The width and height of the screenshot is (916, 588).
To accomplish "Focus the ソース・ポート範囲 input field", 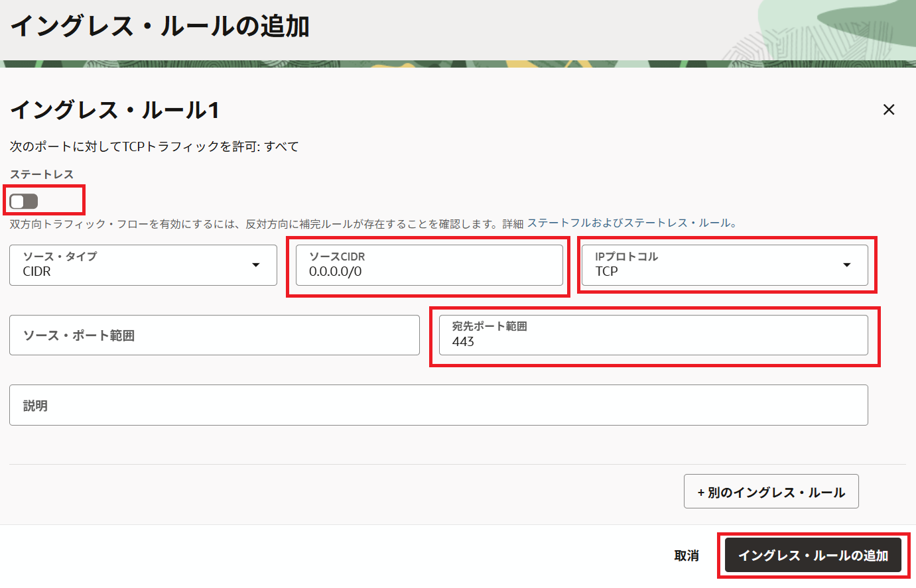I will [x=214, y=335].
